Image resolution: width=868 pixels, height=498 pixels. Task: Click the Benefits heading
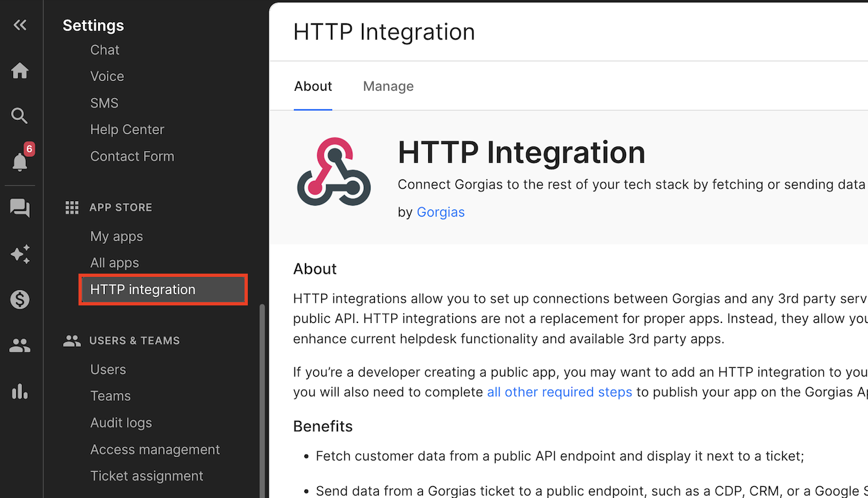[x=323, y=427]
